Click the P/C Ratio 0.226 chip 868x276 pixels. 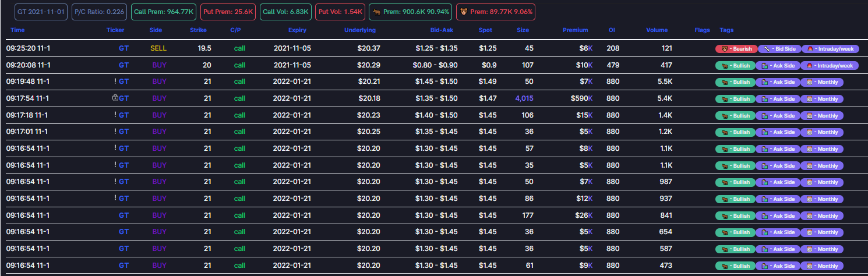click(x=100, y=12)
